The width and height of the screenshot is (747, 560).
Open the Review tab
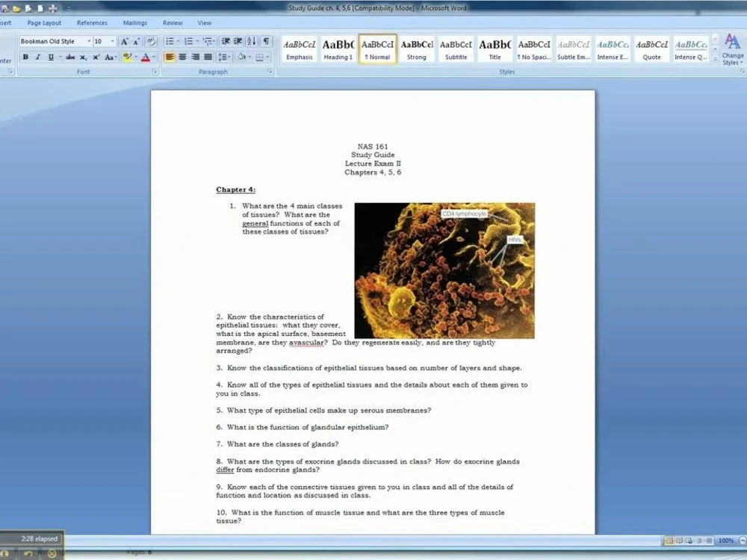[173, 23]
